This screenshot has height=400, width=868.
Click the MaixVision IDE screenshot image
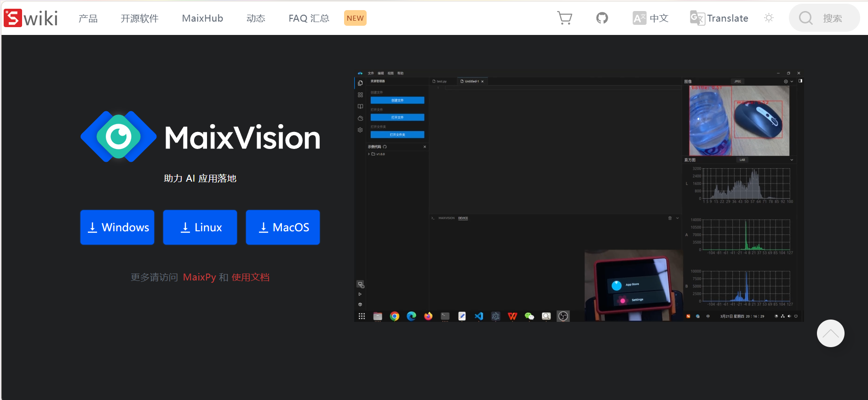click(x=579, y=195)
